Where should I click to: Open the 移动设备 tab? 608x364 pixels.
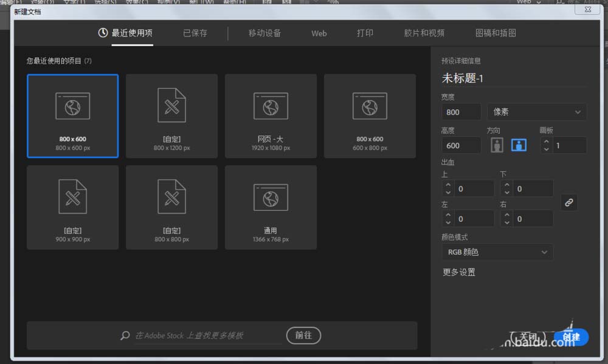point(264,33)
